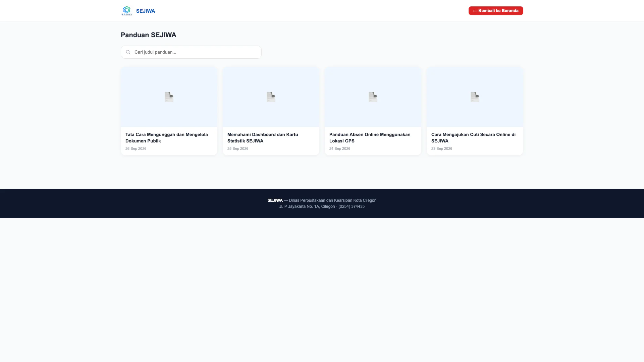Open thumbnail of Panduan Absen Online guide
The width and height of the screenshot is (644, 362).
point(373,97)
